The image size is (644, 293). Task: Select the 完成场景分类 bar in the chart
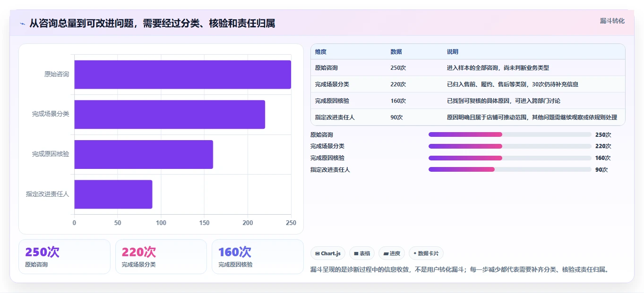pos(170,114)
